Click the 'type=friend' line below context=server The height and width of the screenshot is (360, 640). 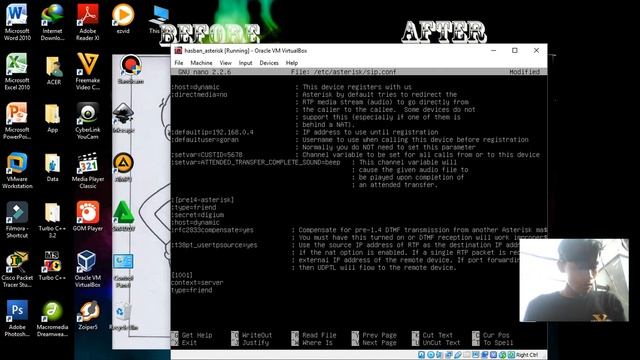(192, 290)
